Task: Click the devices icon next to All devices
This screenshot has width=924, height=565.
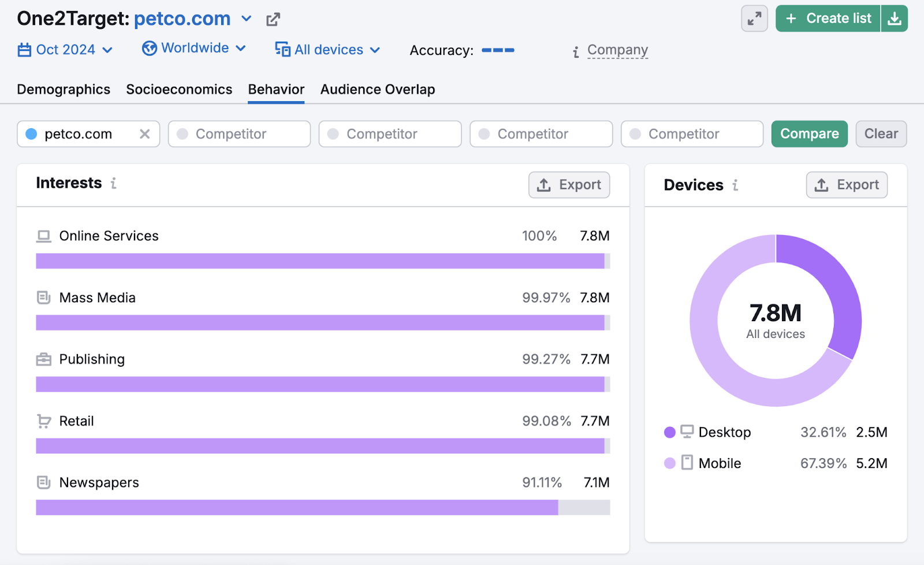Action: pos(282,49)
